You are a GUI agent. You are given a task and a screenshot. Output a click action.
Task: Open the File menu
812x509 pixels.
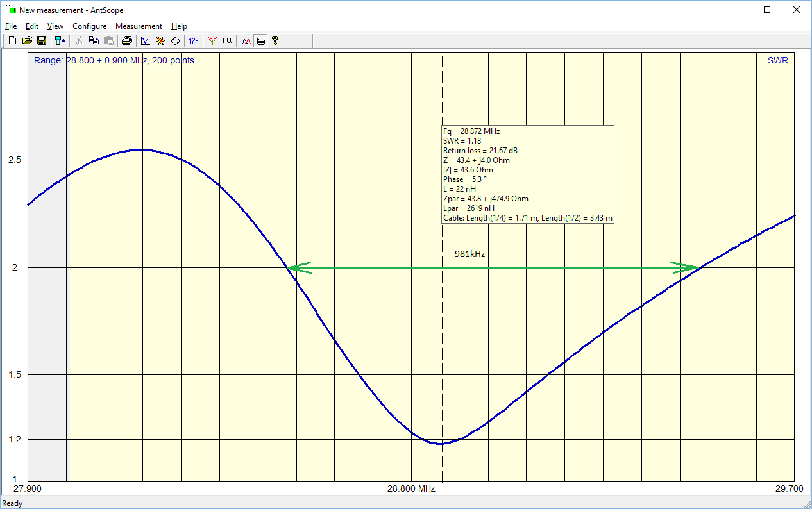point(11,26)
